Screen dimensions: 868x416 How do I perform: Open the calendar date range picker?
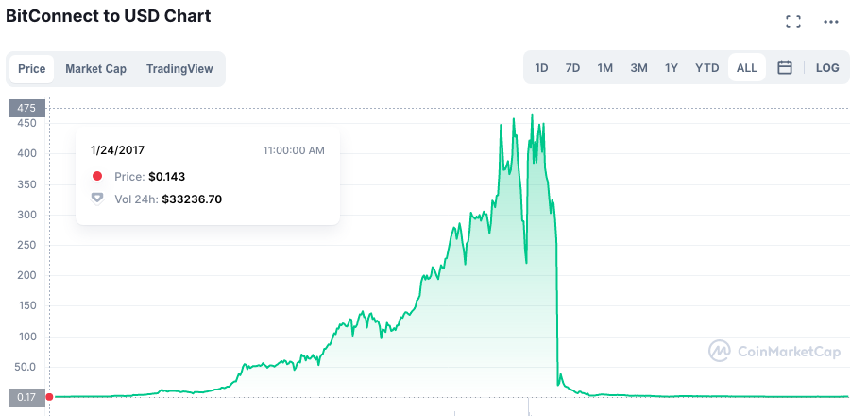tap(784, 68)
